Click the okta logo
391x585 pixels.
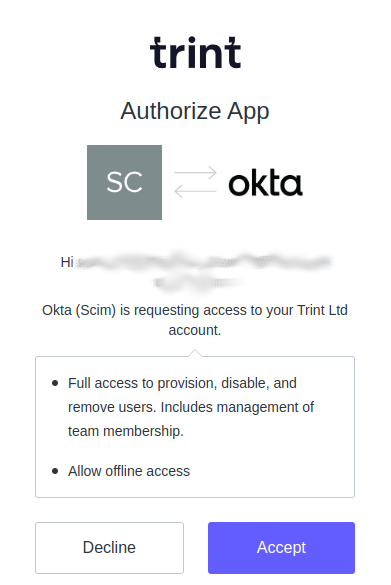coord(265,183)
